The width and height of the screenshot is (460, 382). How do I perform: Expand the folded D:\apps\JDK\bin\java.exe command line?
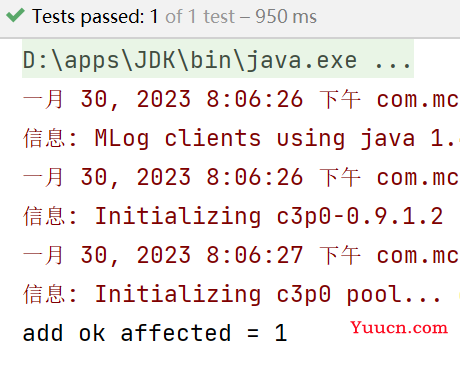click(218, 60)
